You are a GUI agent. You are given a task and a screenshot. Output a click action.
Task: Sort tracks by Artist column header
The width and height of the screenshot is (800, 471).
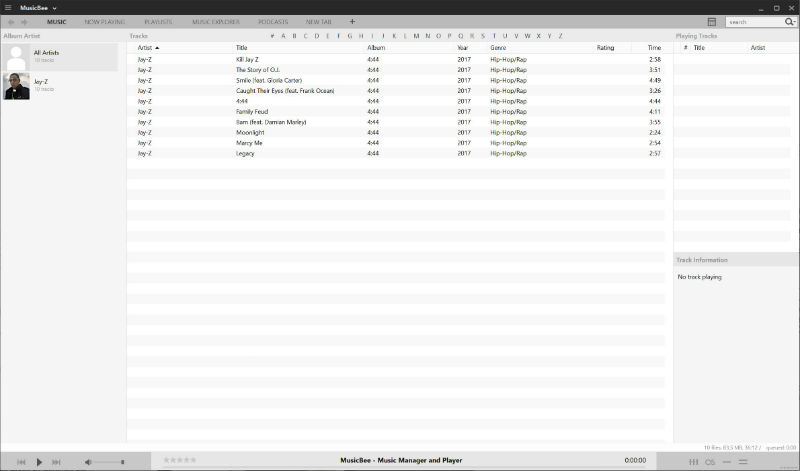[145, 47]
